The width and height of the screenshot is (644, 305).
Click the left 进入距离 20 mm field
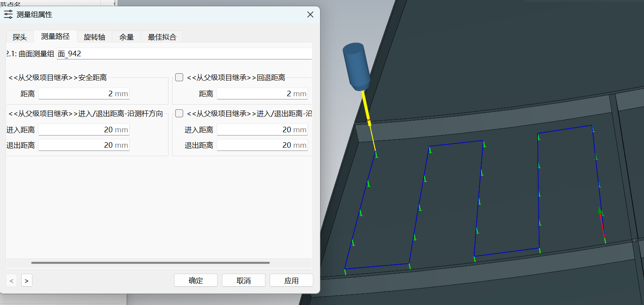tap(84, 130)
